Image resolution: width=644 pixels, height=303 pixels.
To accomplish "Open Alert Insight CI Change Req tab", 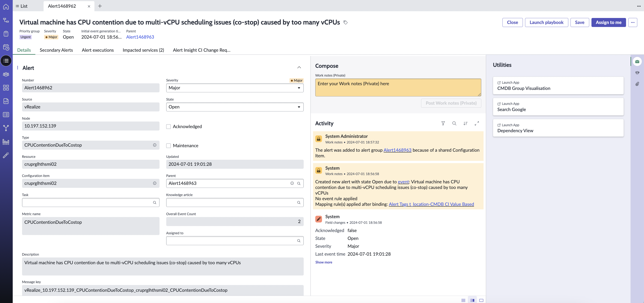I will click(202, 50).
